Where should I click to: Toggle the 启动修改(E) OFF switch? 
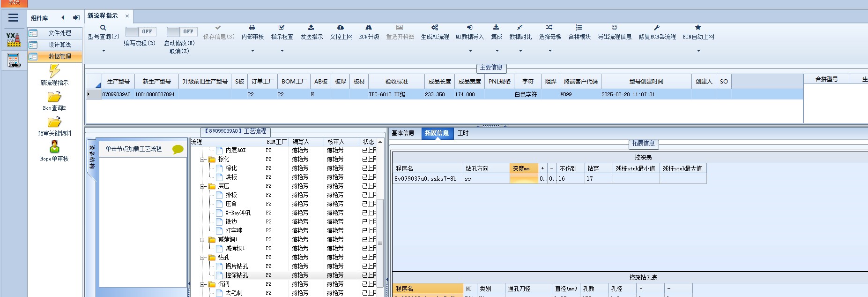182,31
